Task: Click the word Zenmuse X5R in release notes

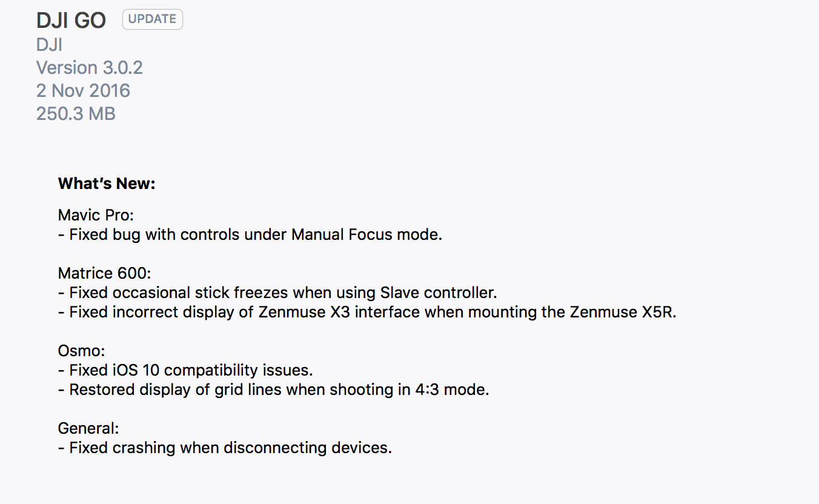Action: (x=623, y=312)
